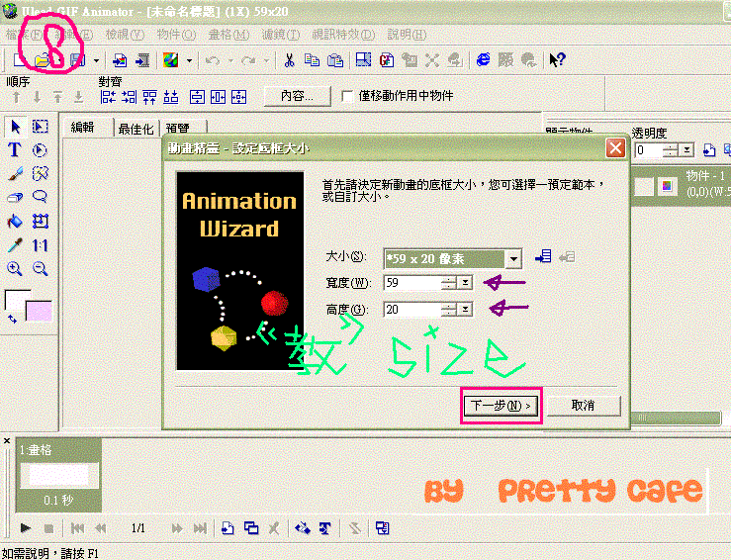
Task: Click the add frame icon in frame panel
Action: pos(228,528)
